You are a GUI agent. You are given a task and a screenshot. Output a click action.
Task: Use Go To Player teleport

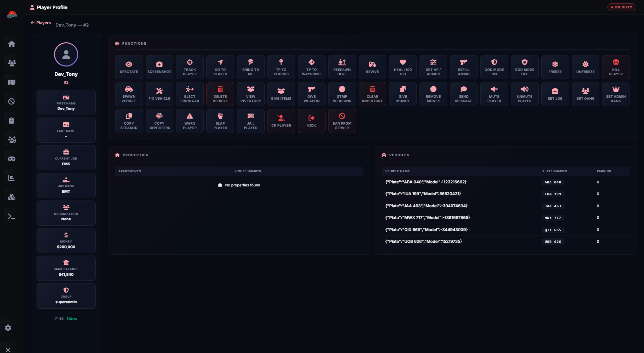(x=220, y=67)
